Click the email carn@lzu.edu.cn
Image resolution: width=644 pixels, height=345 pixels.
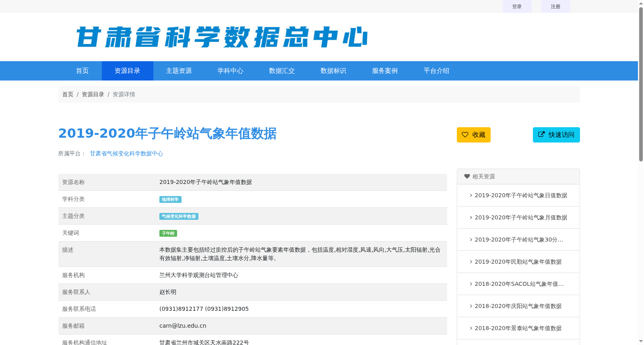coord(183,326)
